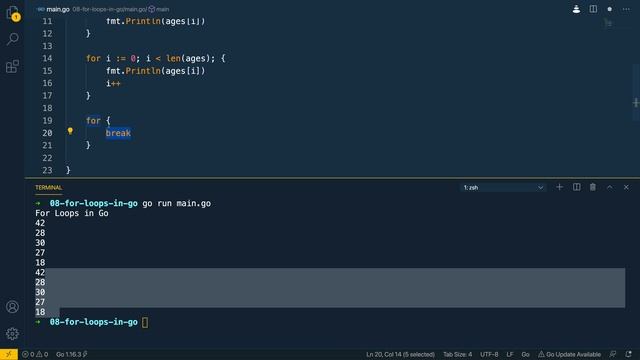Click the terminal prompt cursor box

tap(145, 322)
